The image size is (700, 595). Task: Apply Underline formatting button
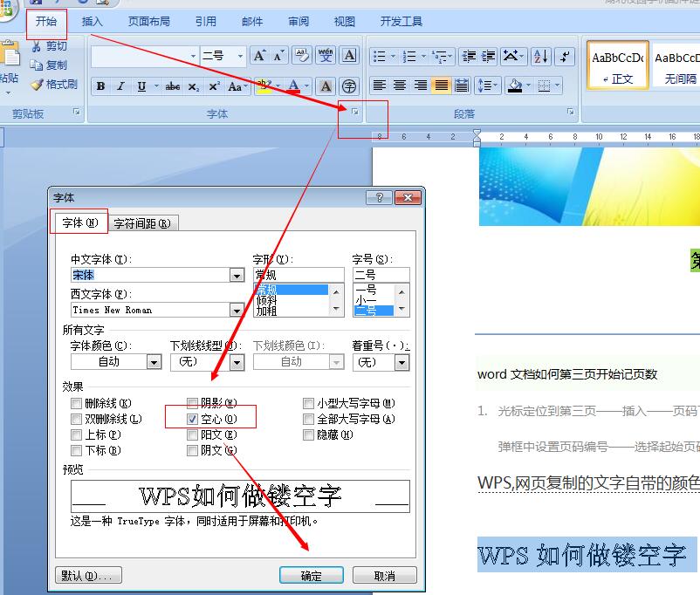click(141, 86)
